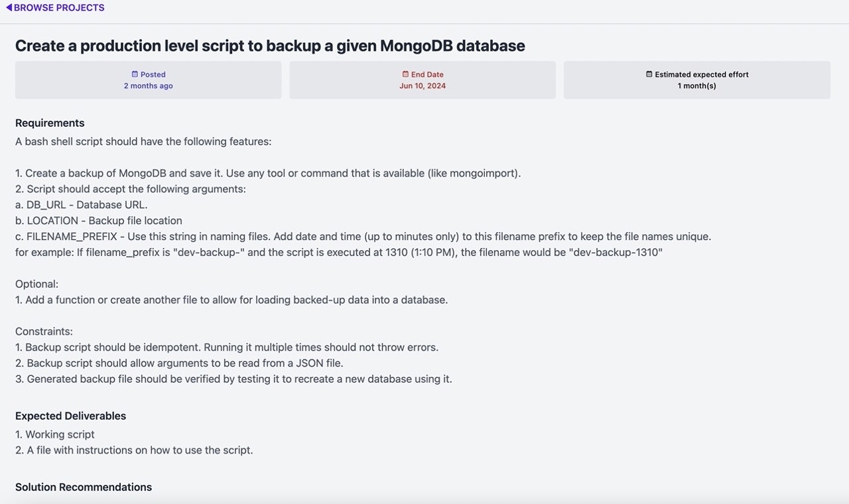The width and height of the screenshot is (849, 504).
Task: Click the FILENAME_PREFIX argument description line
Action: [x=363, y=237]
